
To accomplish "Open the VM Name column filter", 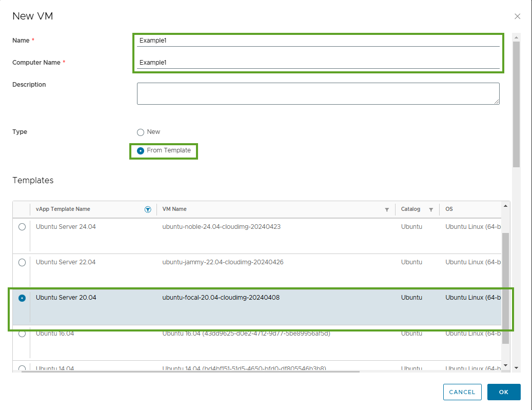I will pos(387,209).
